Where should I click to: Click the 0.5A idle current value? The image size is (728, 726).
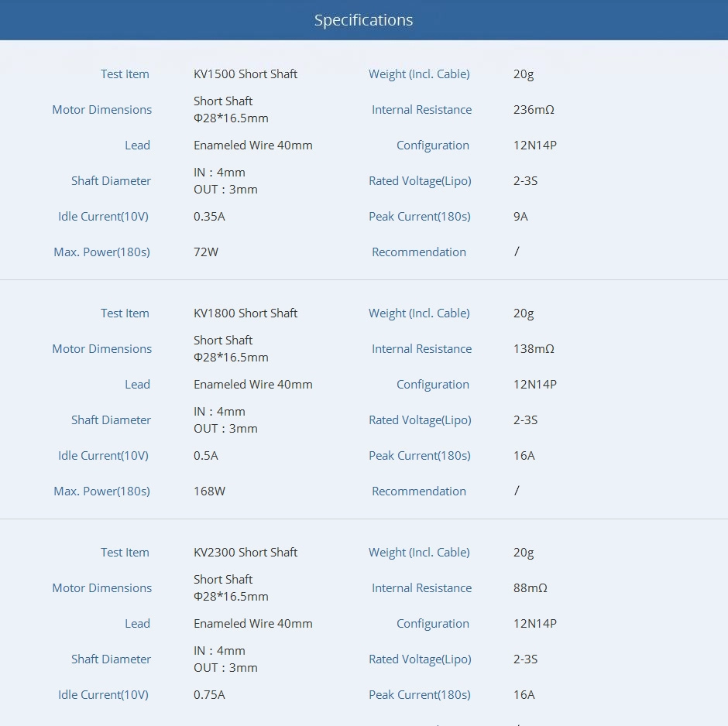(x=206, y=456)
